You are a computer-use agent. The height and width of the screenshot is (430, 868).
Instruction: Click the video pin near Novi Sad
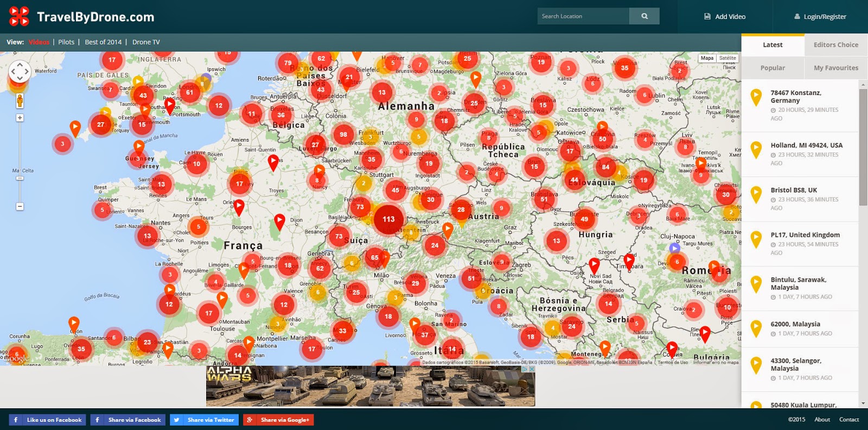click(x=594, y=265)
